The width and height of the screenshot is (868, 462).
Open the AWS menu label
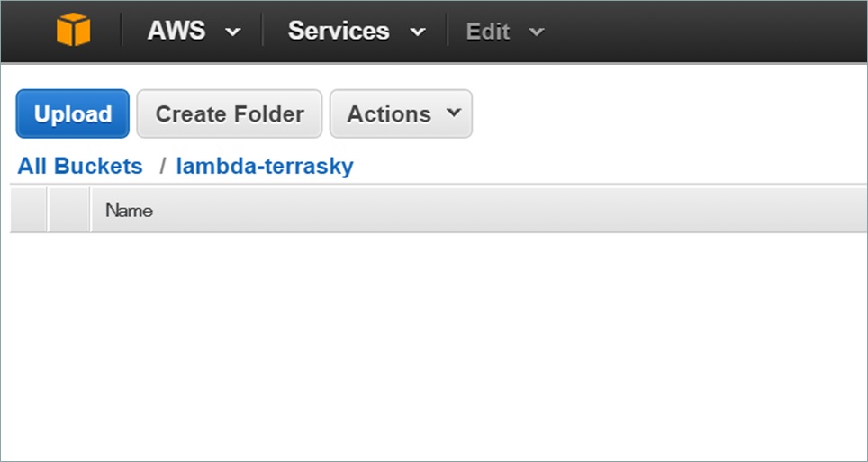176,31
